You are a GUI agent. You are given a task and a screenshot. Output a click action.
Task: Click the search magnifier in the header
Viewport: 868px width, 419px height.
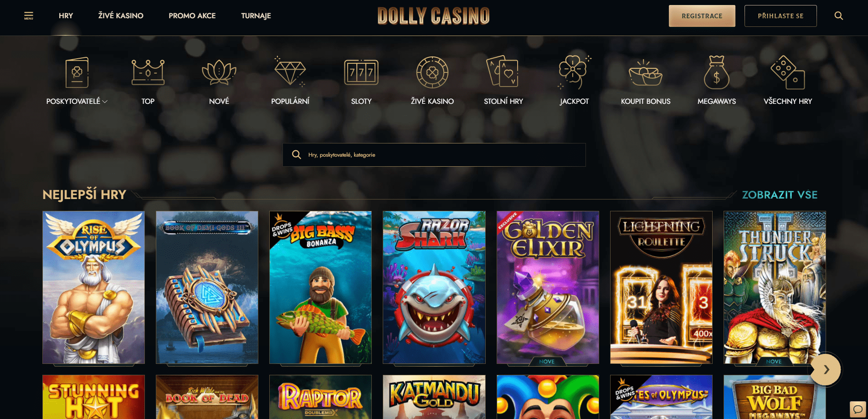(x=838, y=16)
